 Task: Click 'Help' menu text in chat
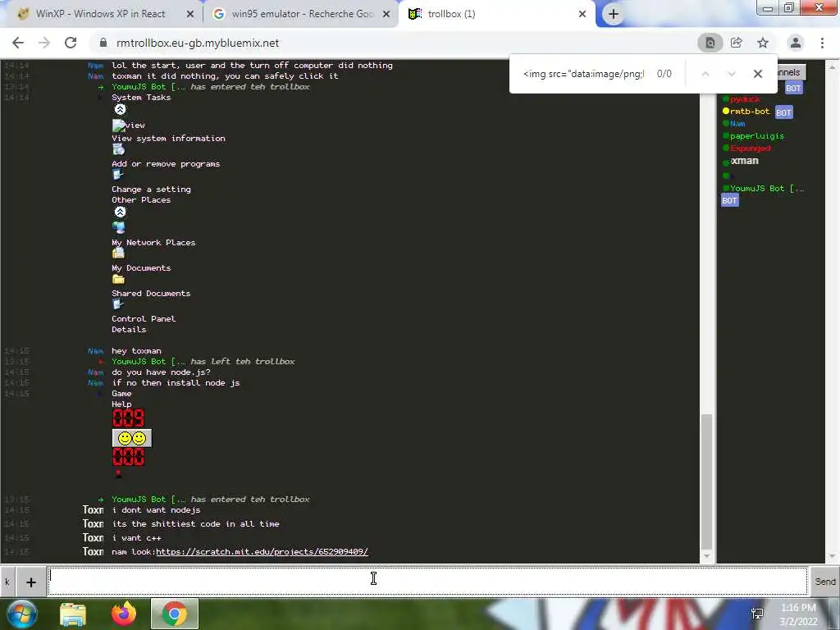[x=121, y=404]
